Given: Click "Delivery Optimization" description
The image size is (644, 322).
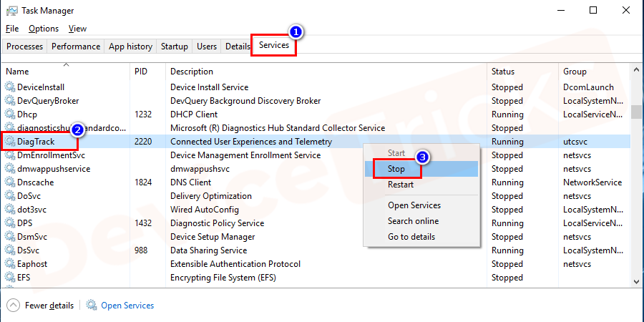Looking at the screenshot, I should pos(210,196).
